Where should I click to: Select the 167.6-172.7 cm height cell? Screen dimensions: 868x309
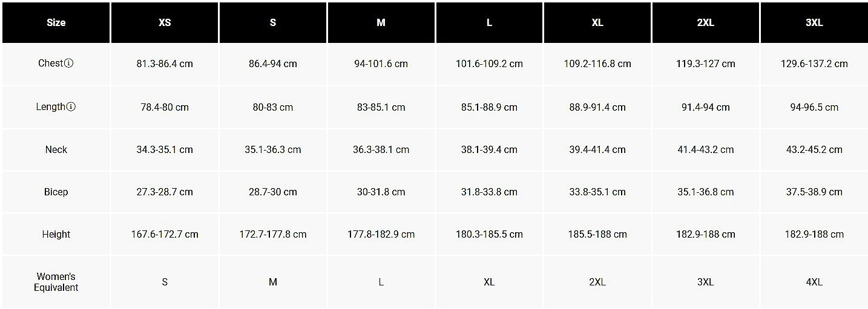(165, 234)
